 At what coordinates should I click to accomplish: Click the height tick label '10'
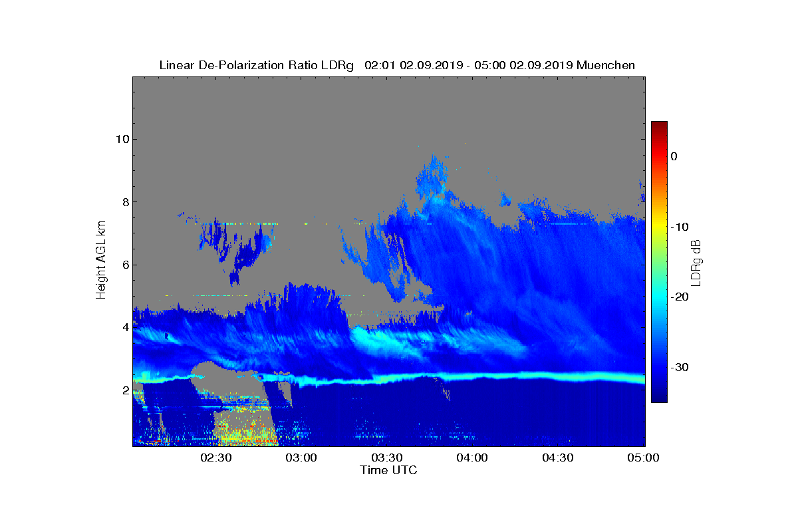(121, 139)
